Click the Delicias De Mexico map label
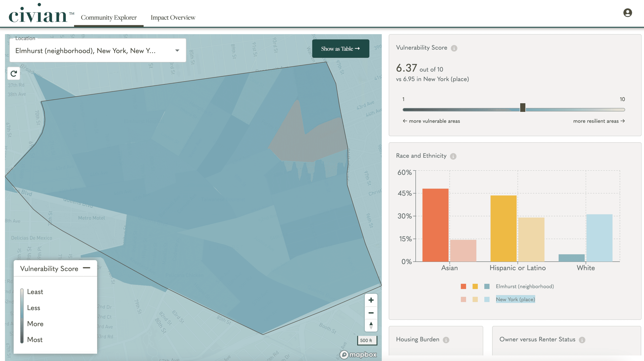644x361 pixels. tap(32, 238)
